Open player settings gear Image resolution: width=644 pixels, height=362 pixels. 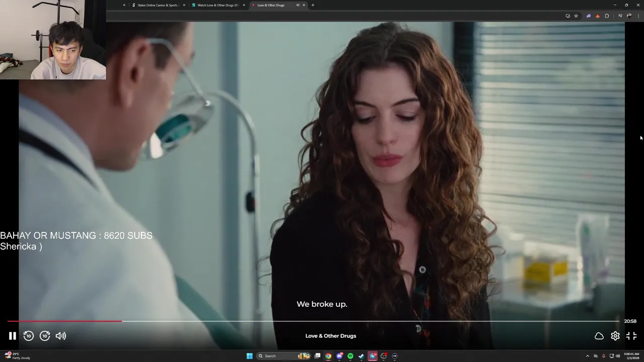click(x=615, y=336)
